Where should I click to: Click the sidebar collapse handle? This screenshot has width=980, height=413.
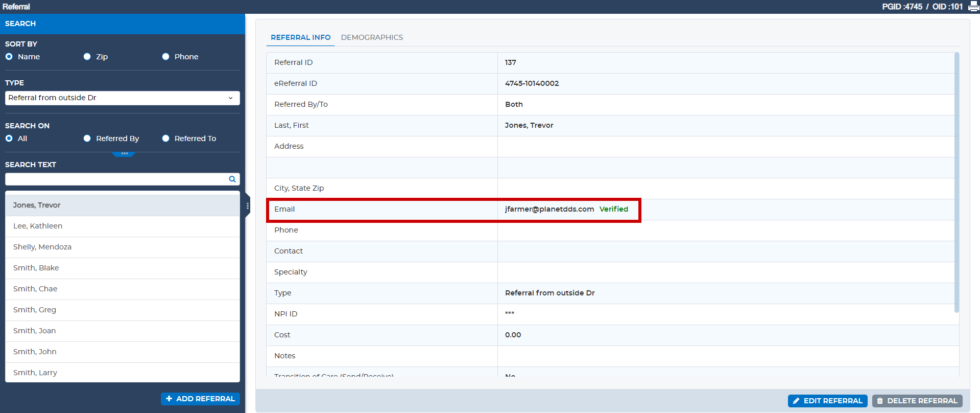click(248, 205)
